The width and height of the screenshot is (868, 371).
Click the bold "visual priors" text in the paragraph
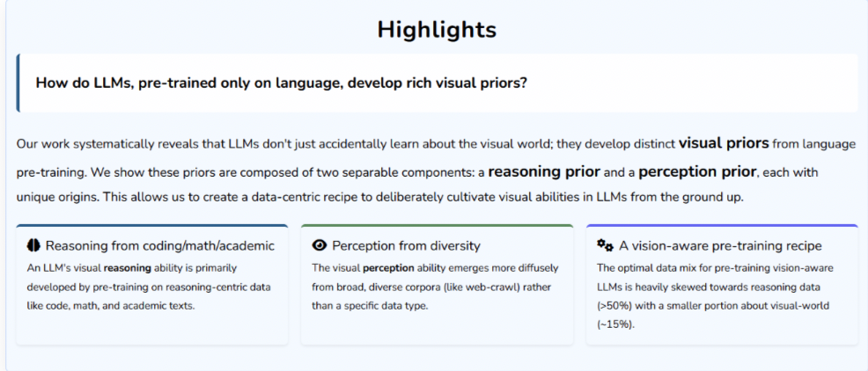point(724,142)
